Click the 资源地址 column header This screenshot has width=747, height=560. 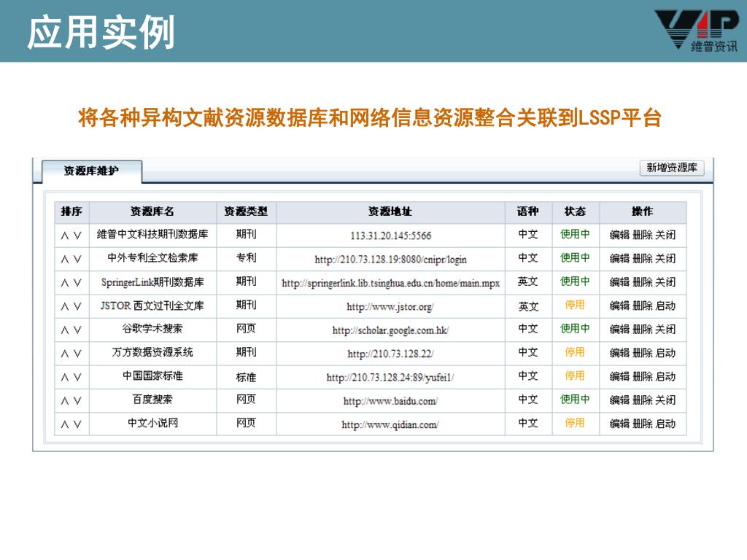tap(390, 211)
